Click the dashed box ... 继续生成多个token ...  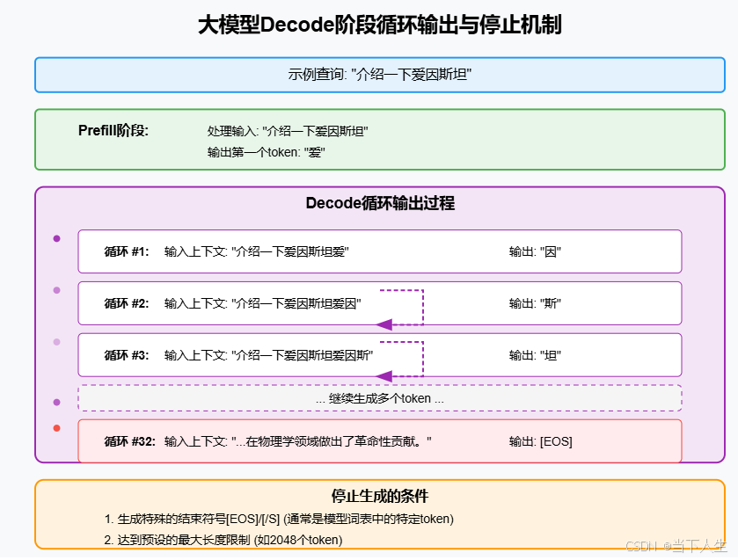point(380,398)
